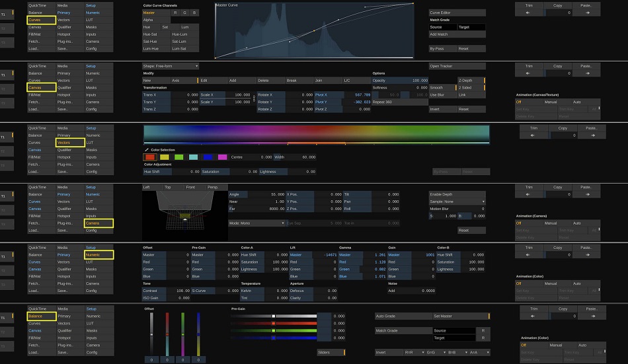Open the Sample: None dropdown
628x364 pixels.
coord(457,201)
